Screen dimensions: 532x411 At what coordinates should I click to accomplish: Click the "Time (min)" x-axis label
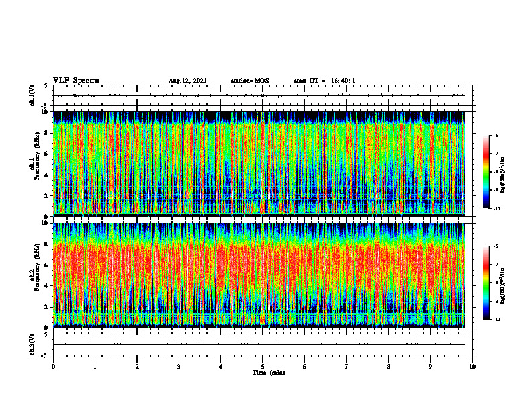269,373
